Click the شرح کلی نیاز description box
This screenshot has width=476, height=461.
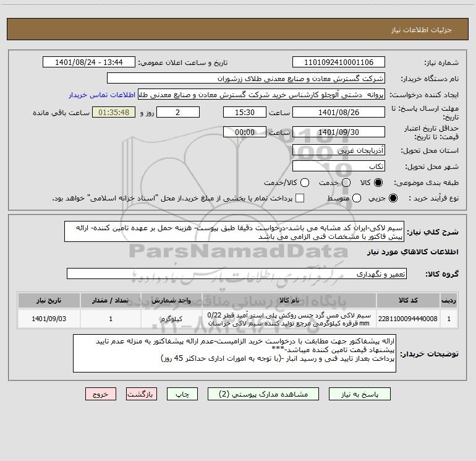click(234, 232)
